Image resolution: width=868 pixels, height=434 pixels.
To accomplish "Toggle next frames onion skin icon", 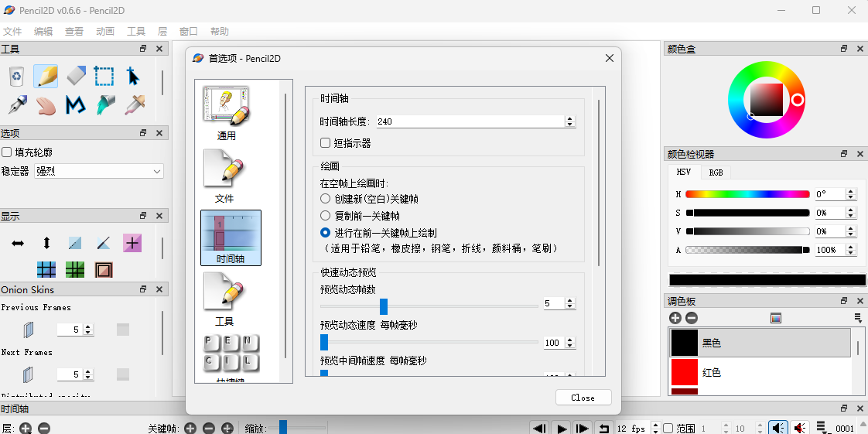I will click(x=28, y=374).
